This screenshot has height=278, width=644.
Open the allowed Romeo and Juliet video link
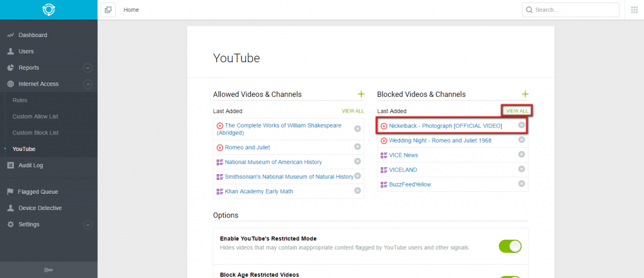coord(247,147)
